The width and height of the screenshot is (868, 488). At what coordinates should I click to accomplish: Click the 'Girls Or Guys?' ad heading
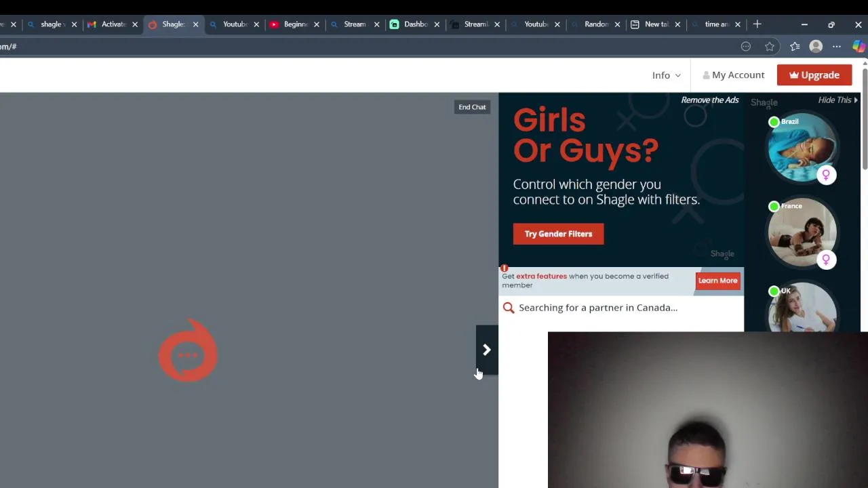point(585,136)
